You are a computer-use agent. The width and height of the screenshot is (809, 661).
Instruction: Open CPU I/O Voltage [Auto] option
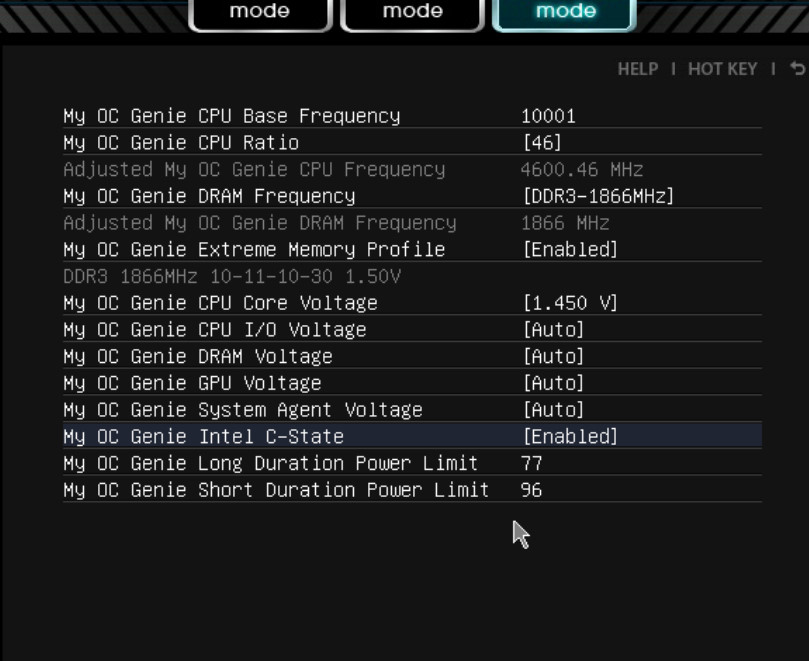tap(553, 330)
